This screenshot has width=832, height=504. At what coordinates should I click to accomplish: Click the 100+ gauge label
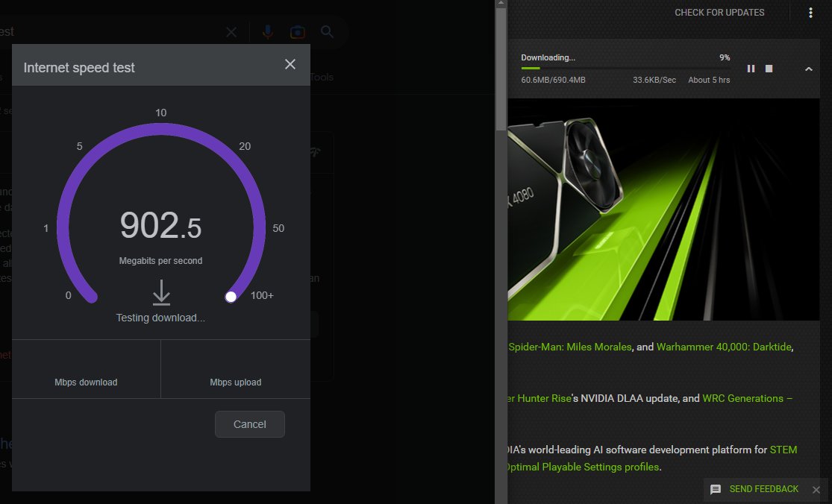coord(262,296)
